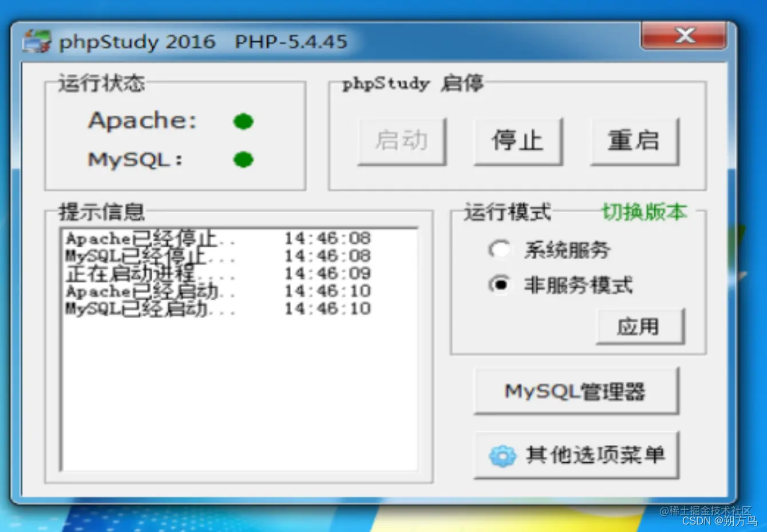Close the phpStudy window
The image size is (767, 532).
pyautogui.click(x=683, y=36)
